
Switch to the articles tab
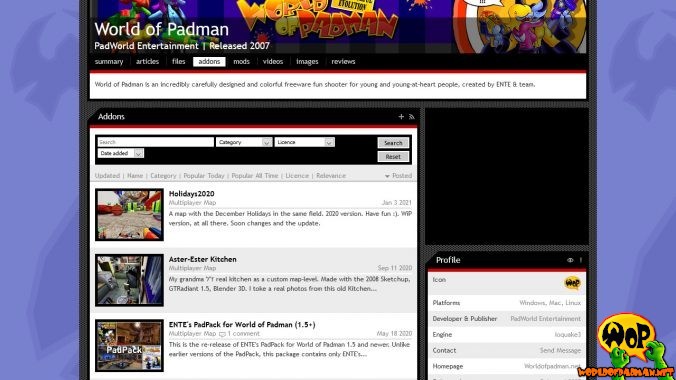(x=147, y=62)
